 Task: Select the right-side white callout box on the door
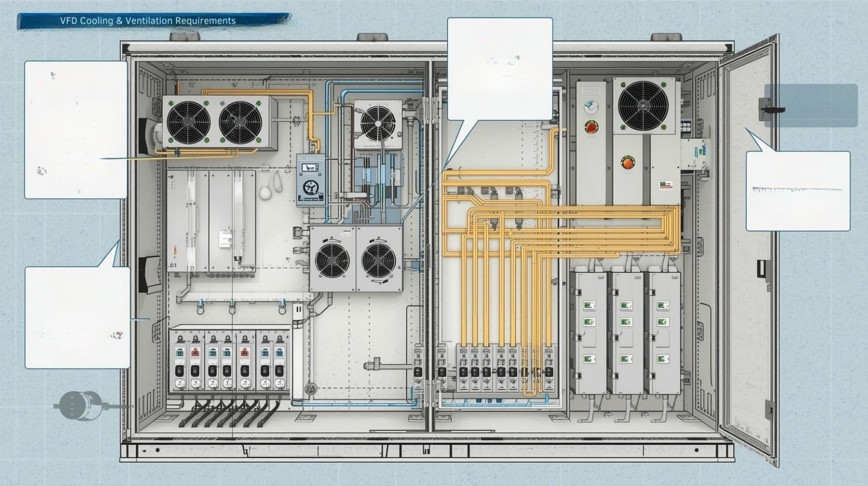click(798, 191)
